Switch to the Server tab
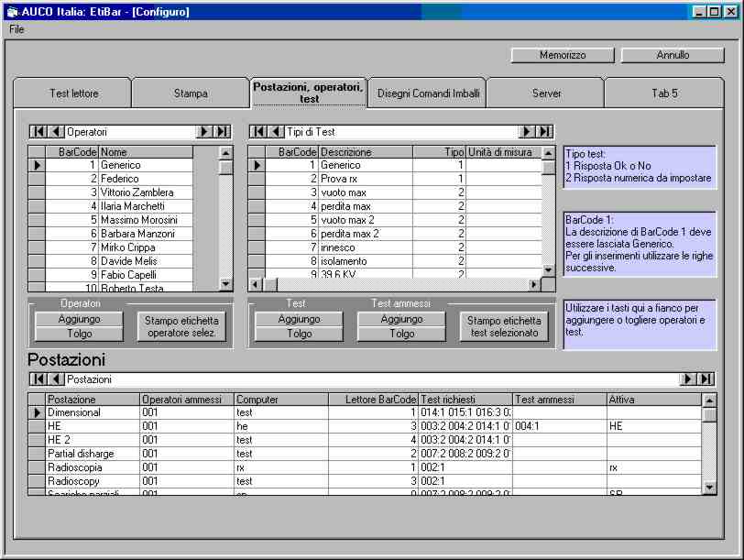This screenshot has width=744, height=560. pyautogui.click(x=546, y=93)
